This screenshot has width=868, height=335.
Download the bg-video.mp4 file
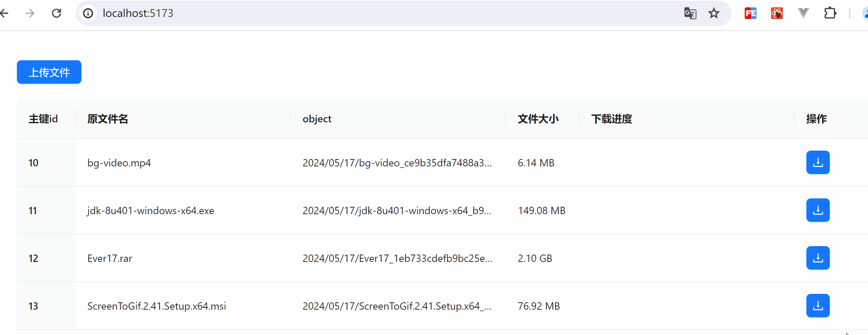[x=818, y=162]
